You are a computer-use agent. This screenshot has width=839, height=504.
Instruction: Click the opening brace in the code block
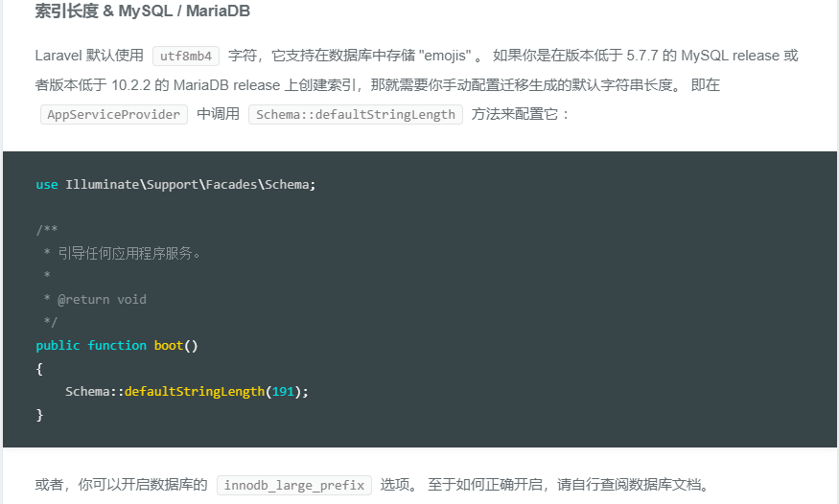pos(39,369)
